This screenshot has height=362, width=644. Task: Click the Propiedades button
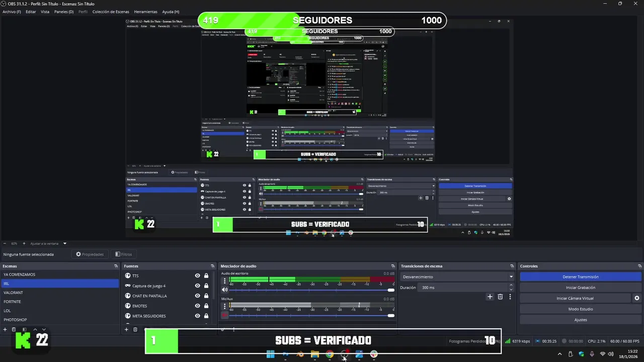[90, 254]
